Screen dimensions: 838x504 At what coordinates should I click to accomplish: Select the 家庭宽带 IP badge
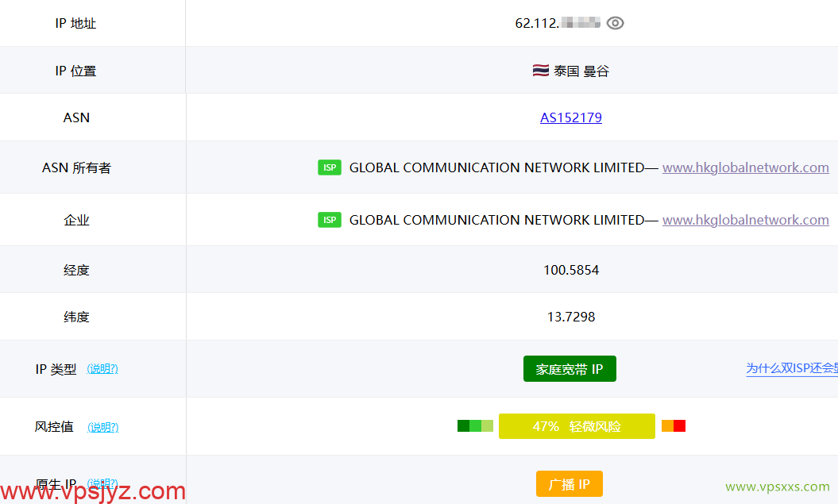[570, 368]
